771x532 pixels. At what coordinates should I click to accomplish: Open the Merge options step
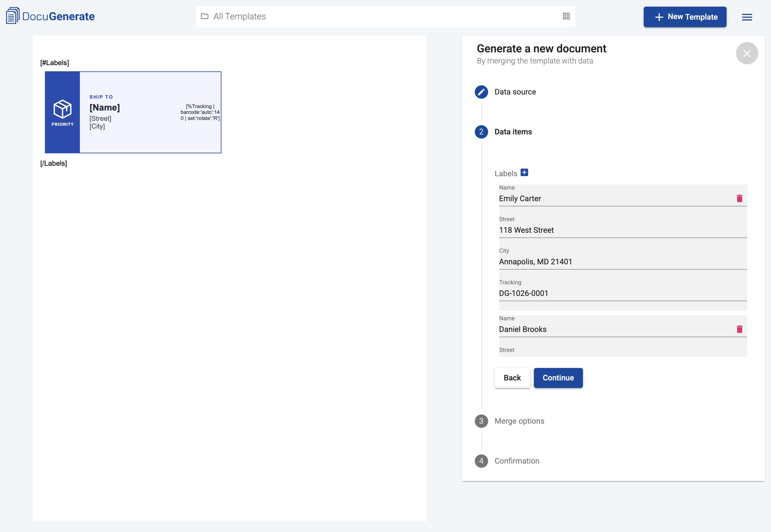pos(519,421)
